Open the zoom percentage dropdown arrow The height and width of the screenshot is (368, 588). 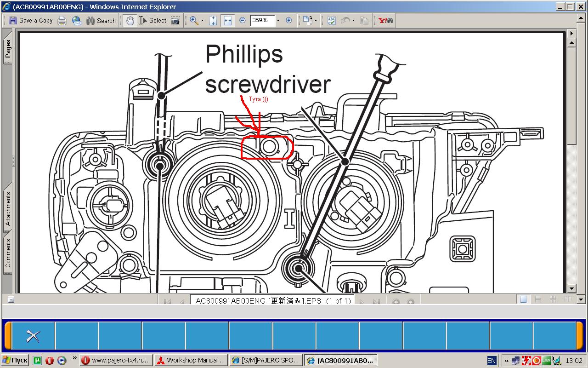[x=278, y=20]
